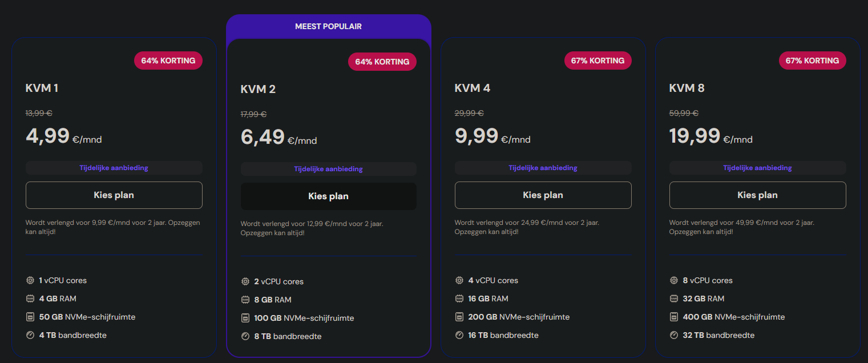This screenshot has height=363, width=868.
Task: Select Kies plan for KVM 8
Action: 757,195
